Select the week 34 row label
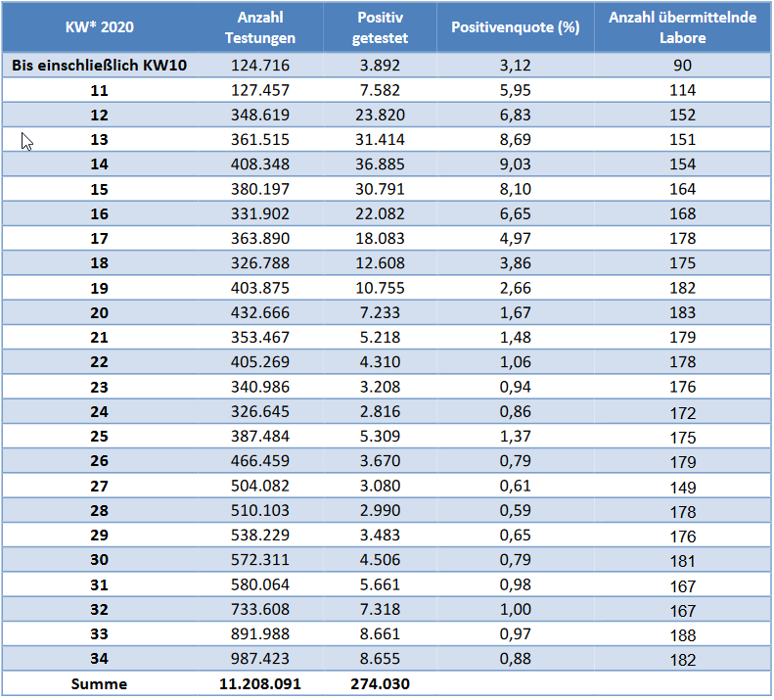This screenshot has width=774, height=700. [x=100, y=660]
